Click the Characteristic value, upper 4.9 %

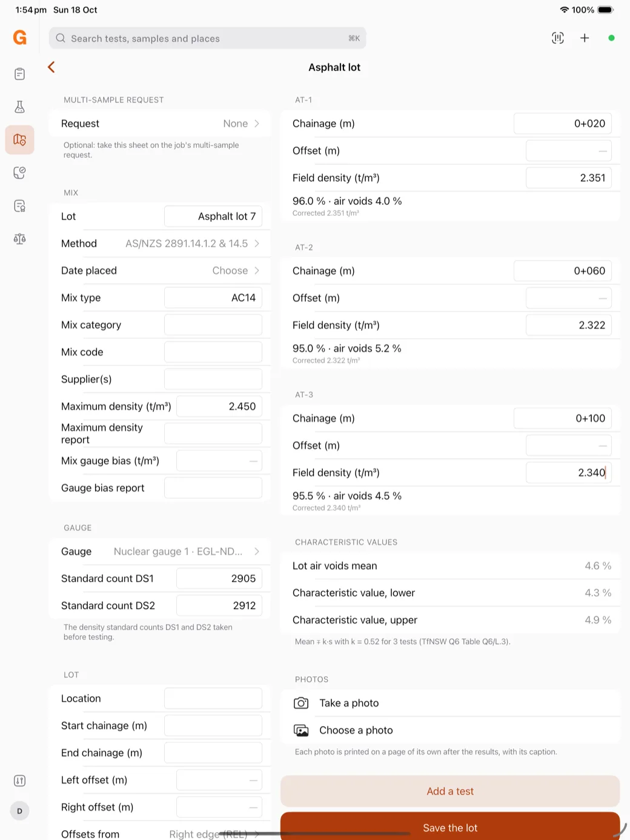click(x=598, y=620)
